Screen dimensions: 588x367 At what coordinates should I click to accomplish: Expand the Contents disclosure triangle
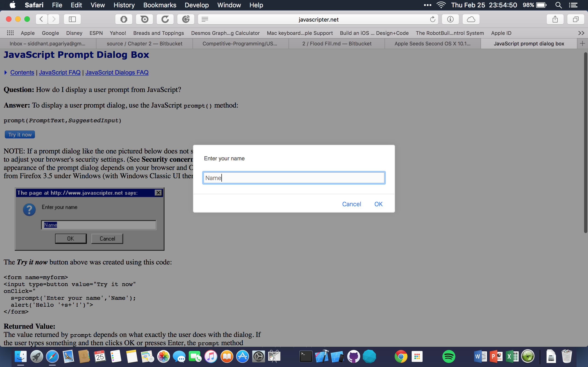(x=6, y=72)
